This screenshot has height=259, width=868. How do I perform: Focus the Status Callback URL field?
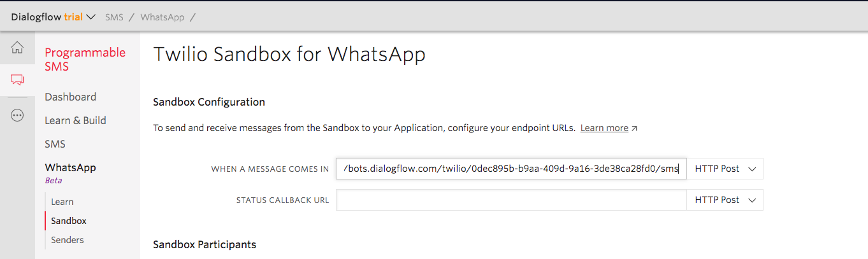pos(511,200)
